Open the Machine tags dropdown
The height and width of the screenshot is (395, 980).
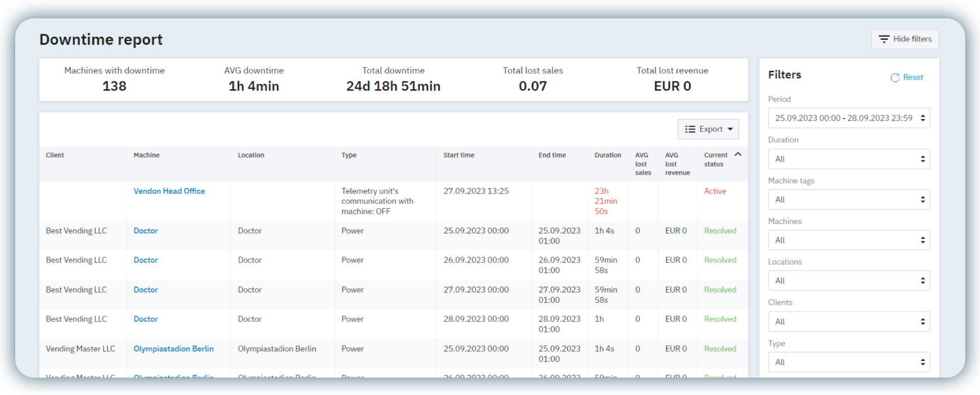(849, 200)
